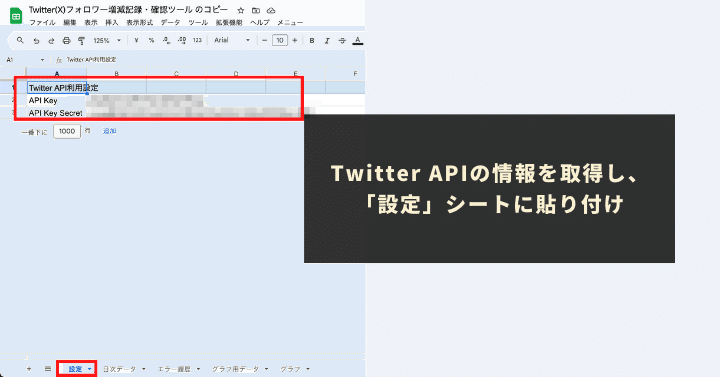Open the 123 number formats menu

coord(197,40)
